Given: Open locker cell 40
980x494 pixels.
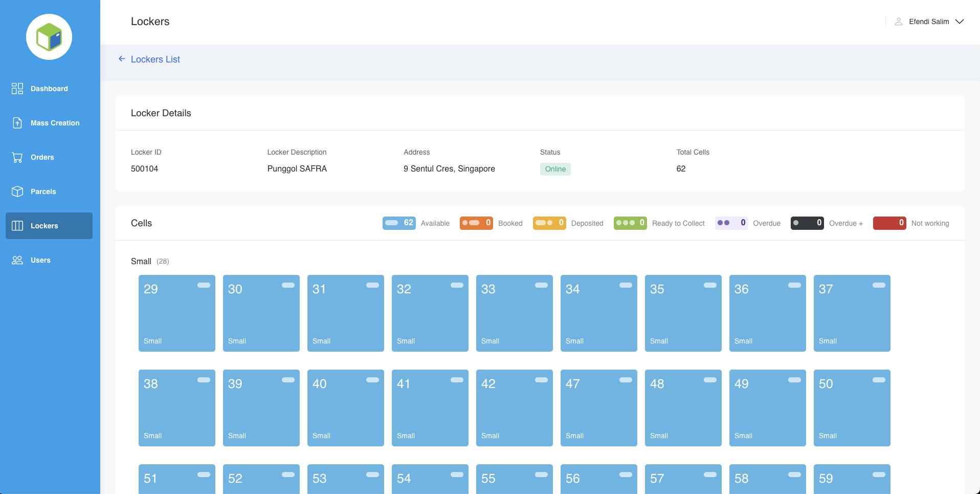Looking at the screenshot, I should coord(346,408).
